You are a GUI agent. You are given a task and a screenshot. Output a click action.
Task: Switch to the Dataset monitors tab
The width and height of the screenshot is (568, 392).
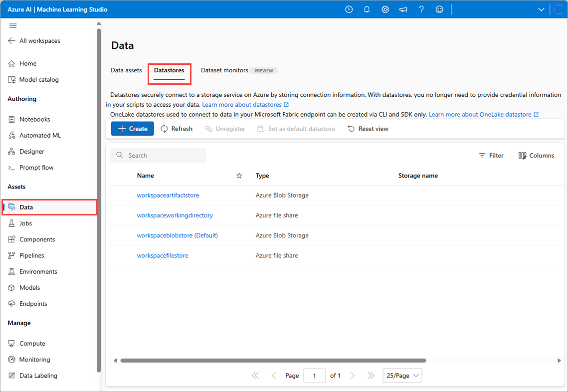click(224, 70)
